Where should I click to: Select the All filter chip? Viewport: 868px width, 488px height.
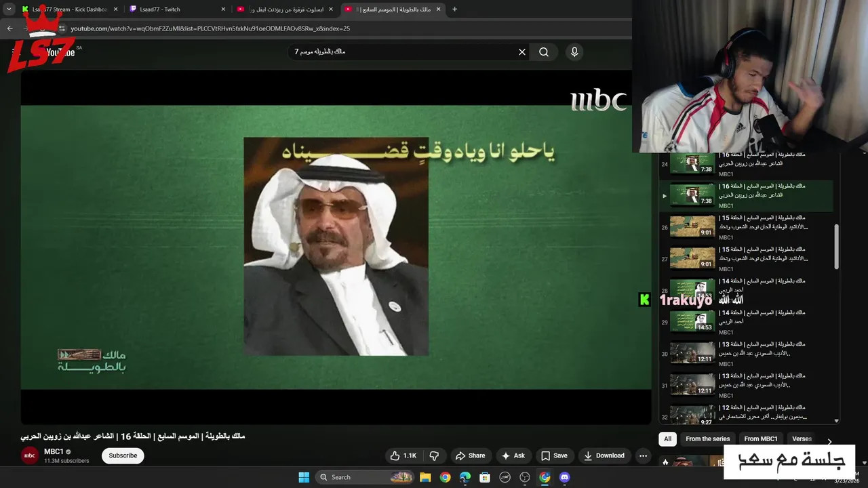click(x=667, y=439)
